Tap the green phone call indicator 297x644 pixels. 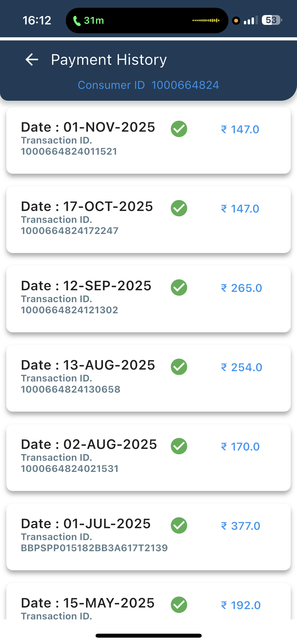(x=88, y=20)
